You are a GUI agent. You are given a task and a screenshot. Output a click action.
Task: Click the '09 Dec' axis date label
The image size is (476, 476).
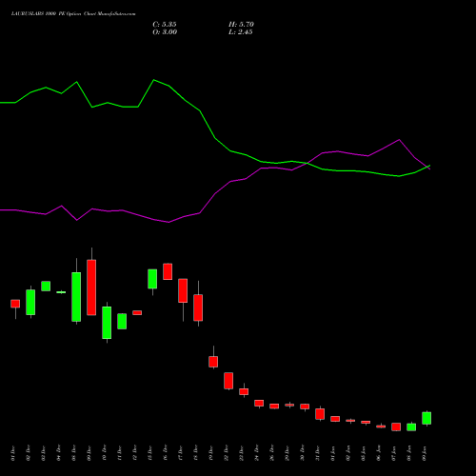point(89,453)
